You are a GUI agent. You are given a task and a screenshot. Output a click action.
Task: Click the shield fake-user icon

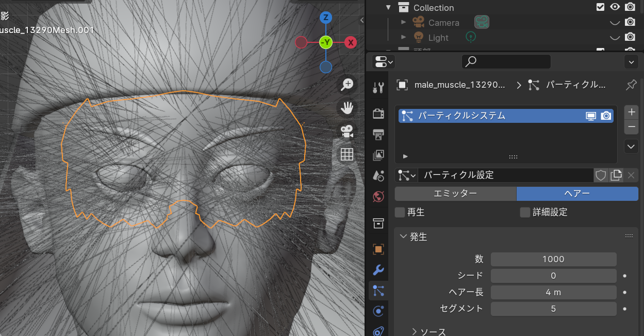pos(601,175)
